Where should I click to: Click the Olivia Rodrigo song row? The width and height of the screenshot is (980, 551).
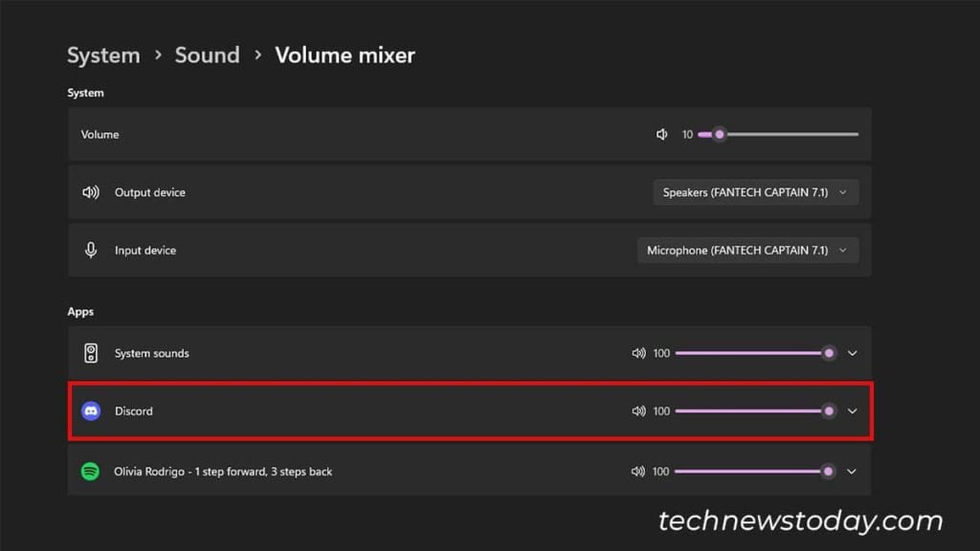[x=335, y=471]
